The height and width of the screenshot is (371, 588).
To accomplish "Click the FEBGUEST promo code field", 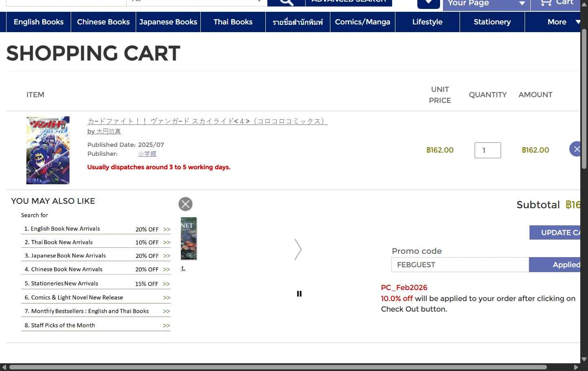I will (x=460, y=265).
